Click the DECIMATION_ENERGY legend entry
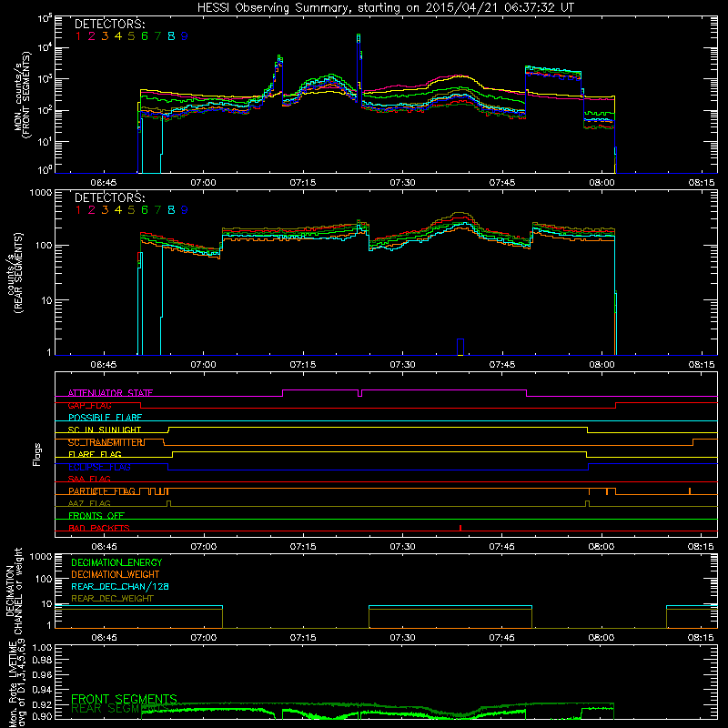 116,562
